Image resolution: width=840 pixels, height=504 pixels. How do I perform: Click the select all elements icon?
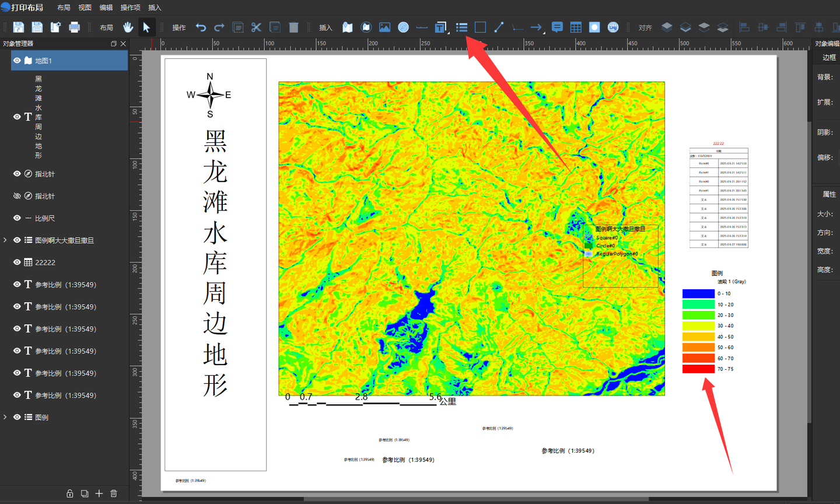tap(238, 27)
